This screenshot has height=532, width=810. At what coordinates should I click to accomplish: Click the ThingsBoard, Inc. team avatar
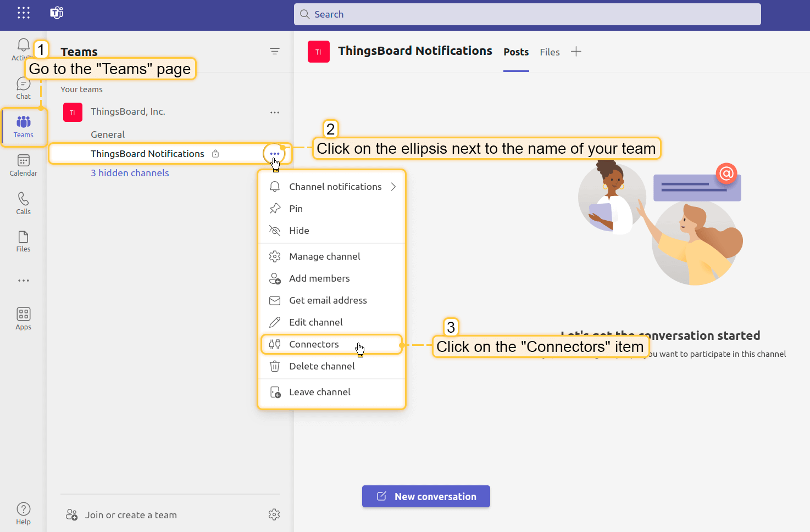(73, 113)
